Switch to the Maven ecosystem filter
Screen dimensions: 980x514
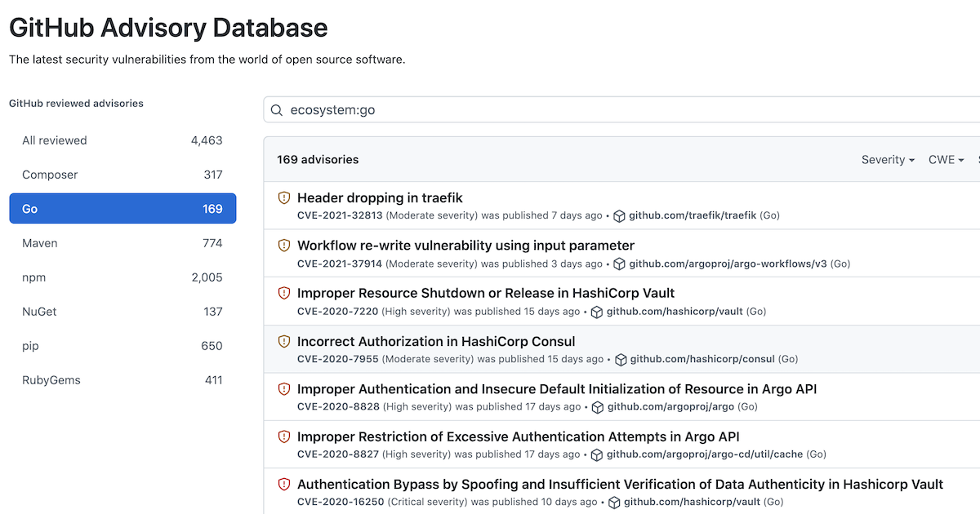(x=39, y=242)
